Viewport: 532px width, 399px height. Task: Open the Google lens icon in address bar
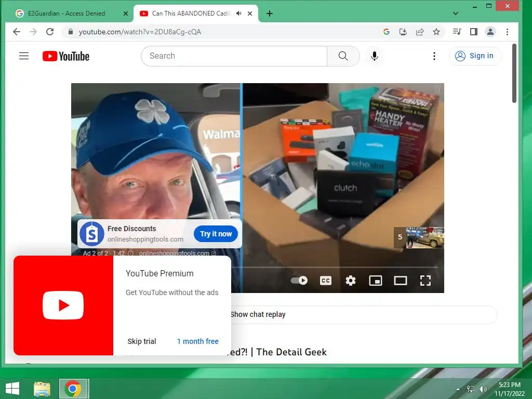pos(386,32)
